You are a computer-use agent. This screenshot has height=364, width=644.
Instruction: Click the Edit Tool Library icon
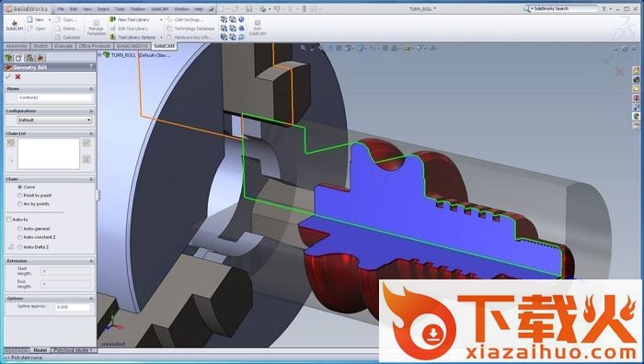click(113, 28)
